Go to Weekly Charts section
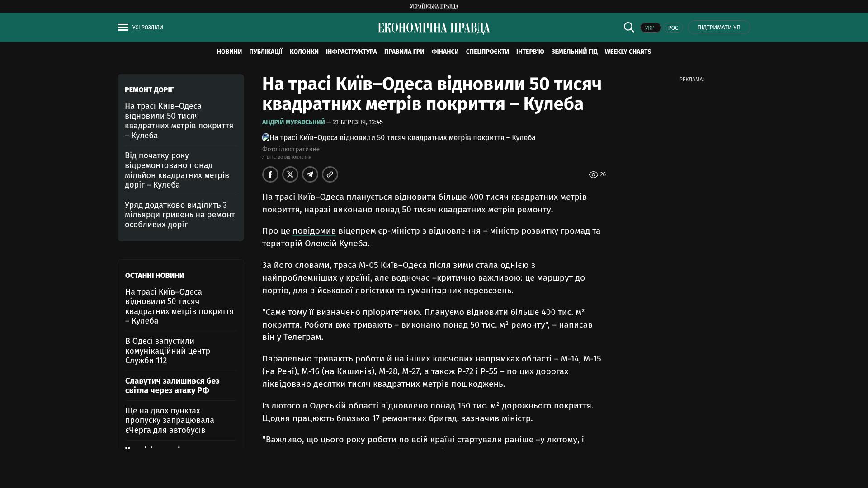 pos(627,52)
